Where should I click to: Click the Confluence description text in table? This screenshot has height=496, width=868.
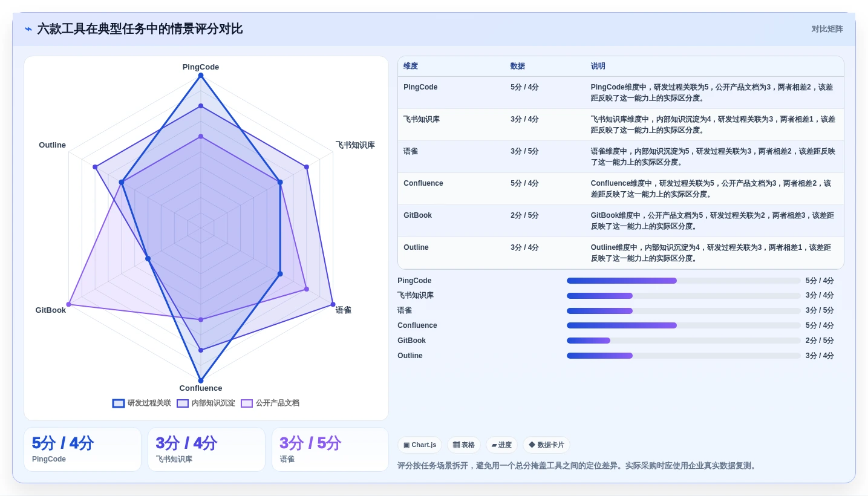711,189
